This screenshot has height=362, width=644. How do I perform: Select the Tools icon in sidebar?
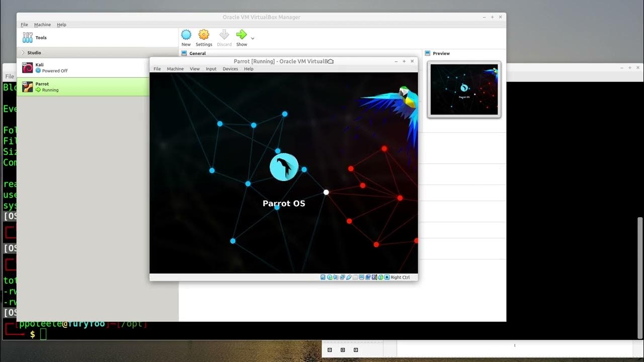(28, 38)
